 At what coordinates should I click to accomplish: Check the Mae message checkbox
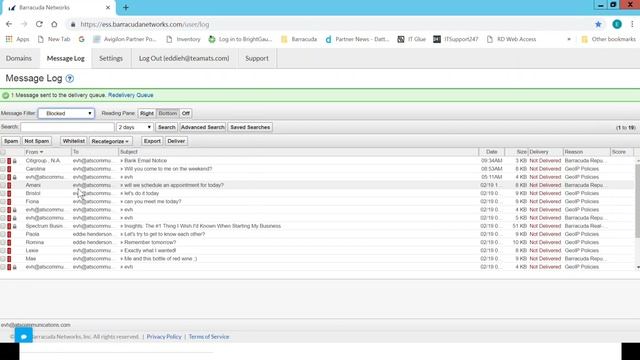(x=3, y=259)
